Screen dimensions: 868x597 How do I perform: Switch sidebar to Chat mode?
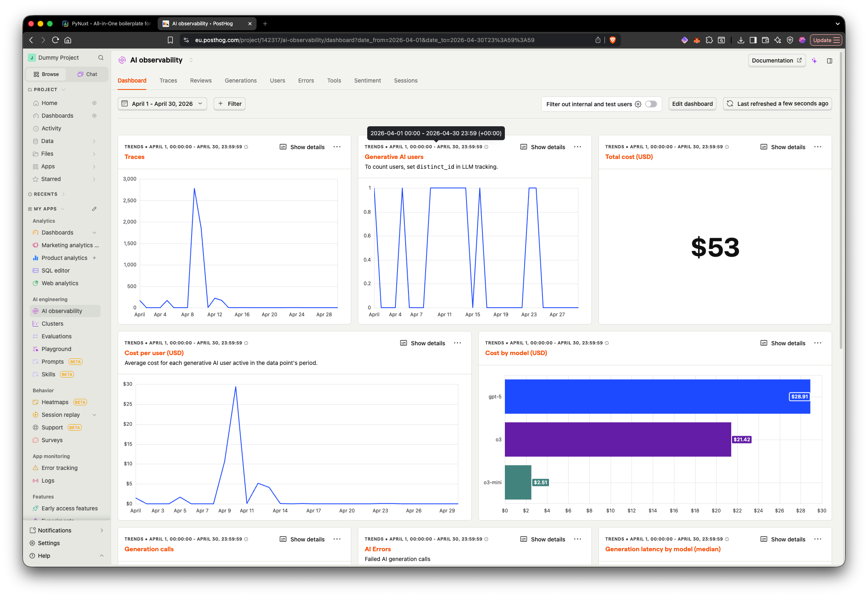point(87,74)
